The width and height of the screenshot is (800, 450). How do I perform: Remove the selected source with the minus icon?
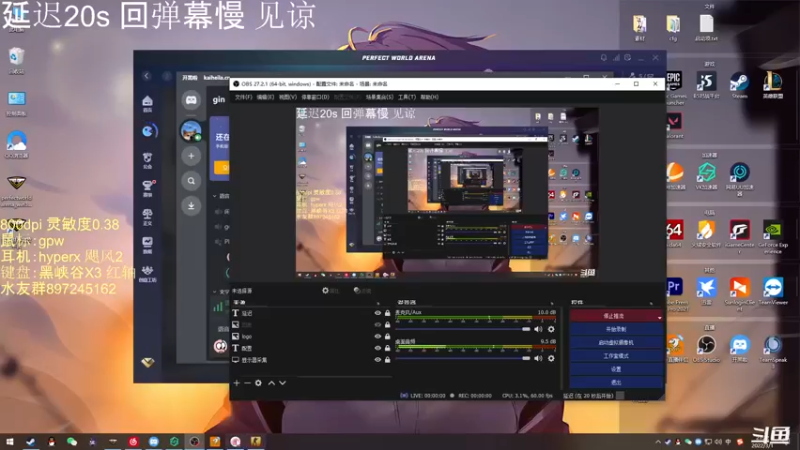pos(247,383)
